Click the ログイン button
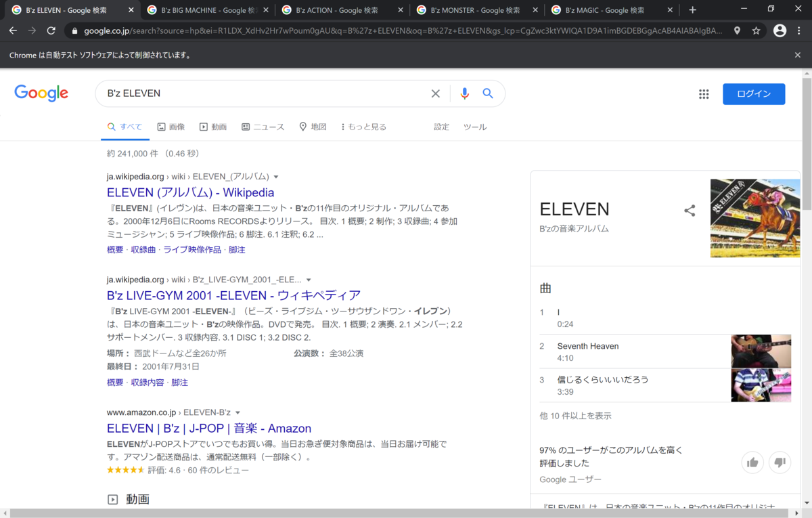Screen dimensions: 812x518 (x=754, y=94)
